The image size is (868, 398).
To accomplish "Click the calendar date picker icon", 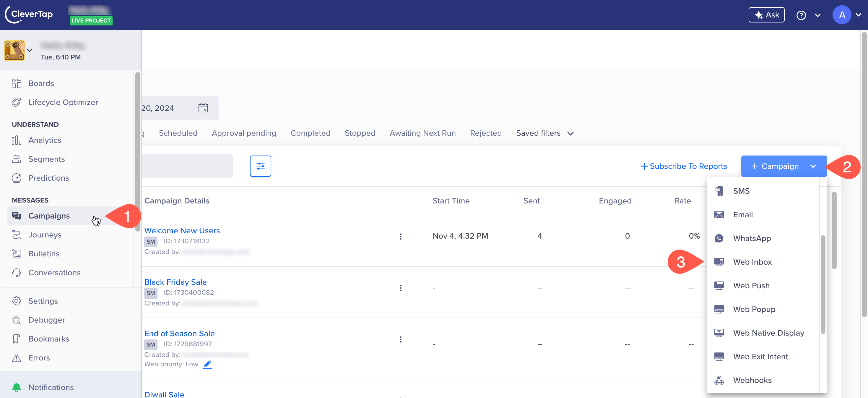I will [204, 108].
